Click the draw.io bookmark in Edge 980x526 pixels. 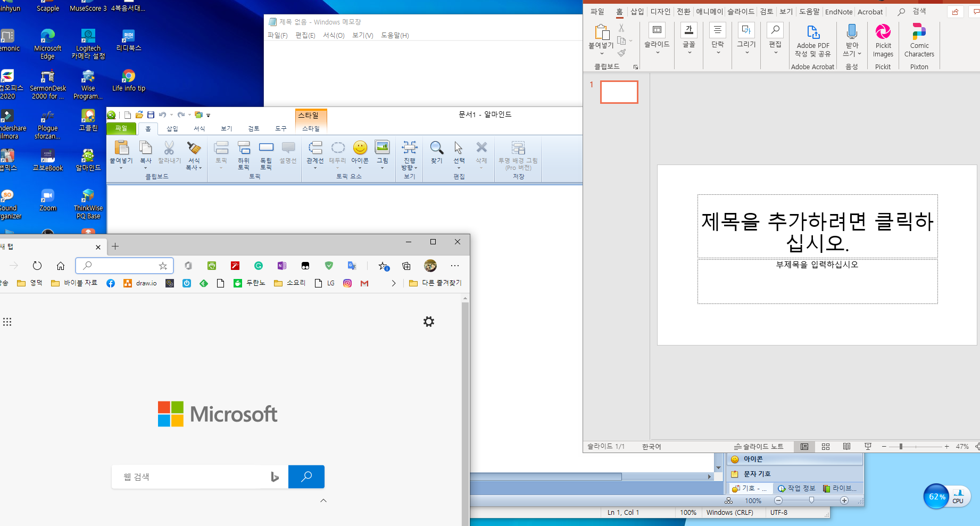(x=140, y=283)
